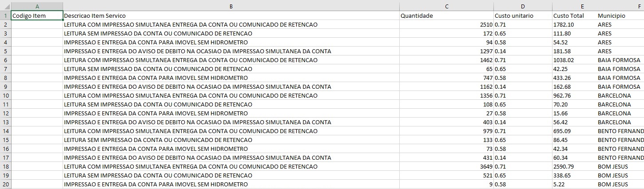Select the BARCELONA cell in row 10
The height and width of the screenshot is (189, 644).
click(x=620, y=95)
